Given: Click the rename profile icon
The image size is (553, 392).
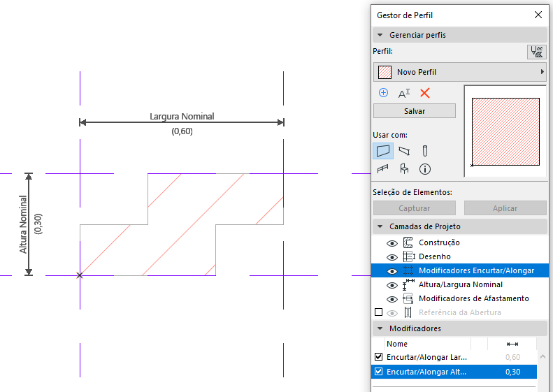Looking at the screenshot, I should pos(404,94).
